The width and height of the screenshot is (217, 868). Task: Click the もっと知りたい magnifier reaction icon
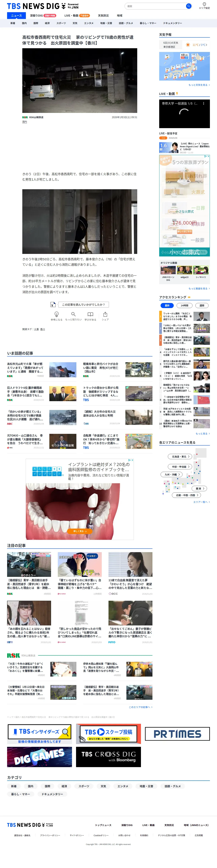[73, 314]
